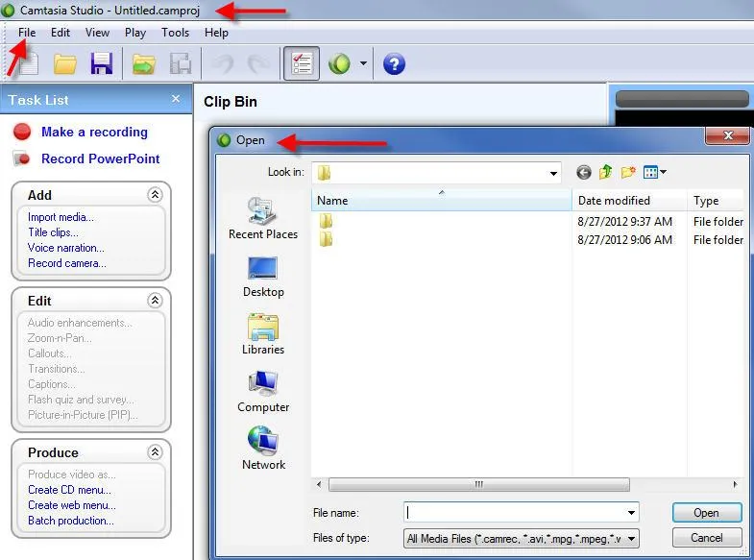Click the Record PowerPoint icon

pos(22,158)
